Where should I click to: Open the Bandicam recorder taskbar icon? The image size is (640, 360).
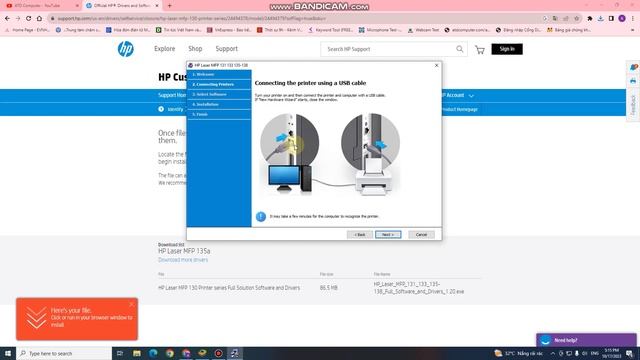218,353
